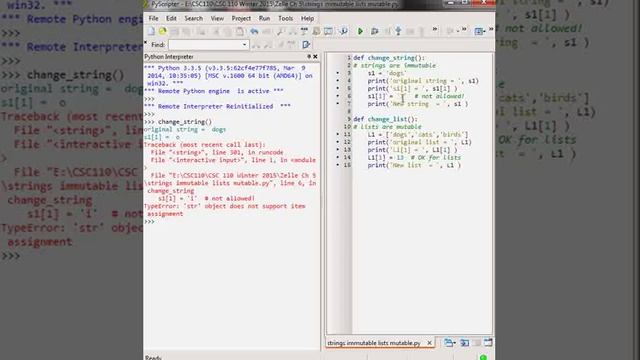Click on 'def change_string():' code line
The width and height of the screenshot is (640, 360).
389,58
